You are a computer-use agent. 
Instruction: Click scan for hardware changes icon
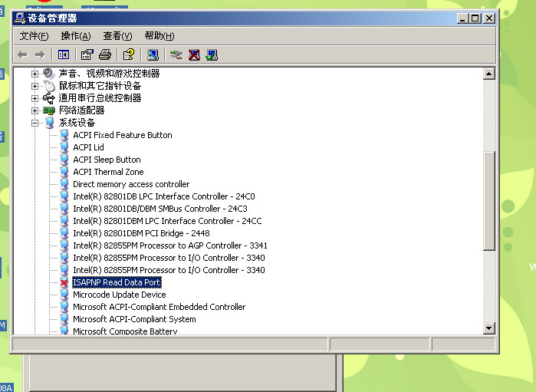[x=153, y=54]
